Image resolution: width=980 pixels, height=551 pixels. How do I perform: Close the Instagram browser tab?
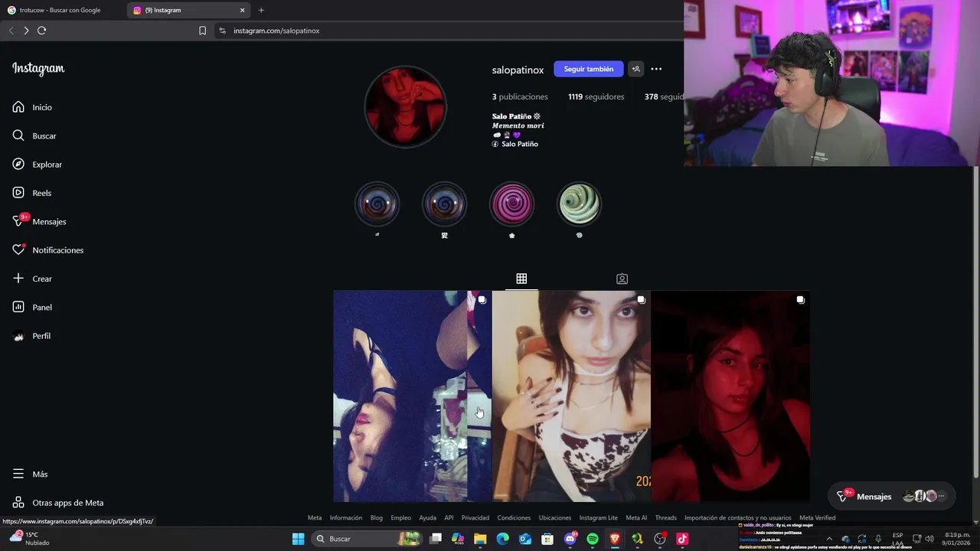(x=243, y=10)
